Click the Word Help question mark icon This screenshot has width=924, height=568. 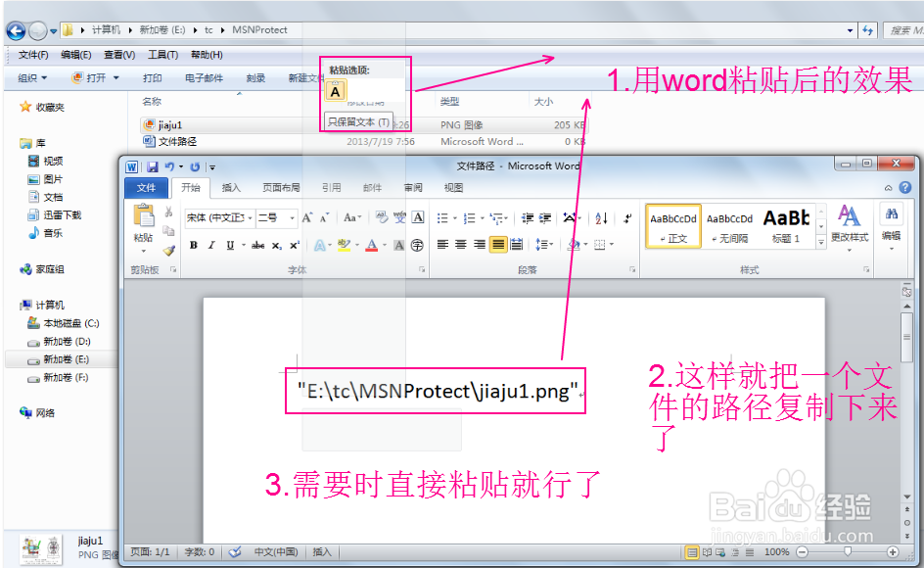pos(905,188)
